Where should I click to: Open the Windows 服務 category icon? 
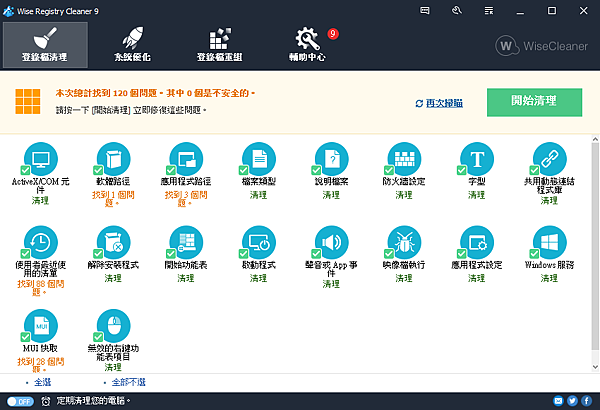pyautogui.click(x=550, y=242)
